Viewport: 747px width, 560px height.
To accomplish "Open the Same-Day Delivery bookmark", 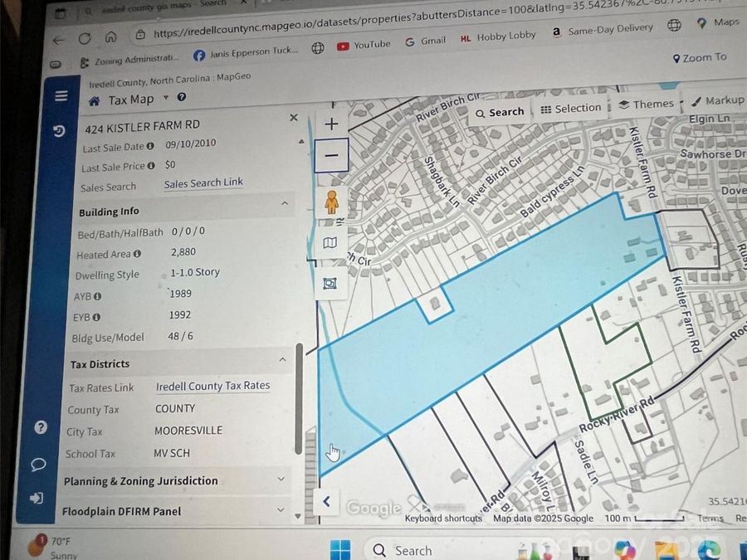I will coord(603,30).
